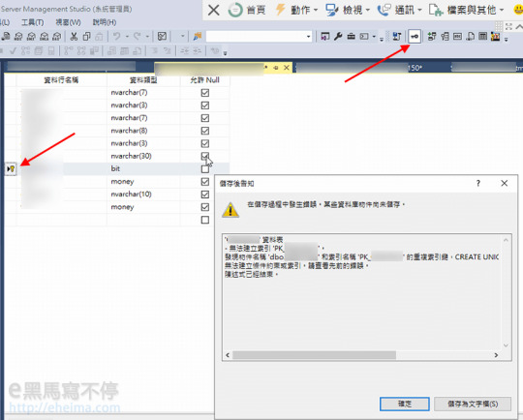Viewport: 523px width, 420px height.
Task: Open the 視窗(W) menu
Action: [x=68, y=22]
